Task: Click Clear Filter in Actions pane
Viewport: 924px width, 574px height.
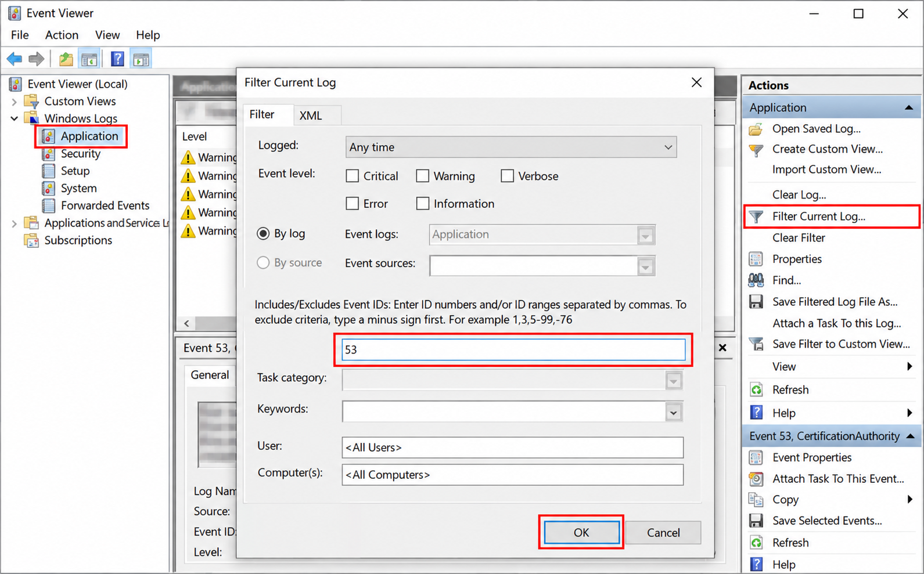Action: click(x=799, y=238)
